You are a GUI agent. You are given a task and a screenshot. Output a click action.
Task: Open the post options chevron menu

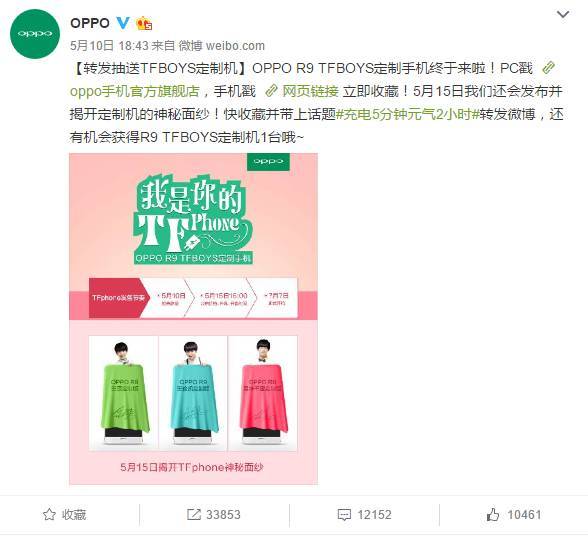[563, 15]
